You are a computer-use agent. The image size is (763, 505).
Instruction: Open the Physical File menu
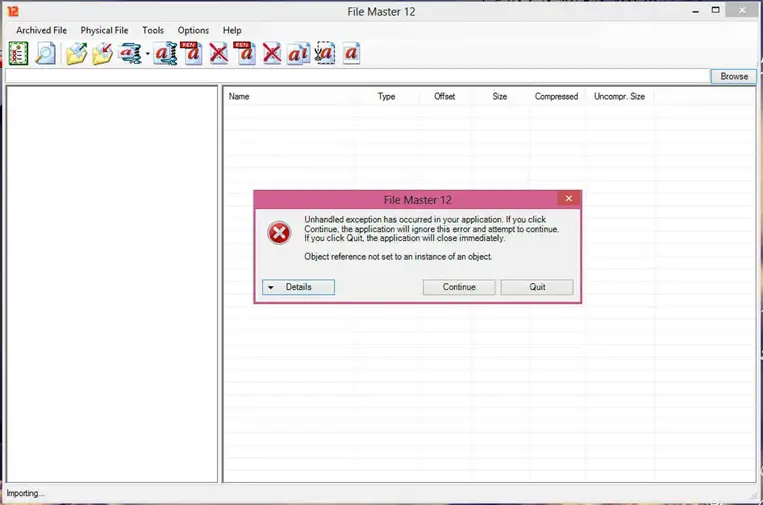(x=104, y=30)
